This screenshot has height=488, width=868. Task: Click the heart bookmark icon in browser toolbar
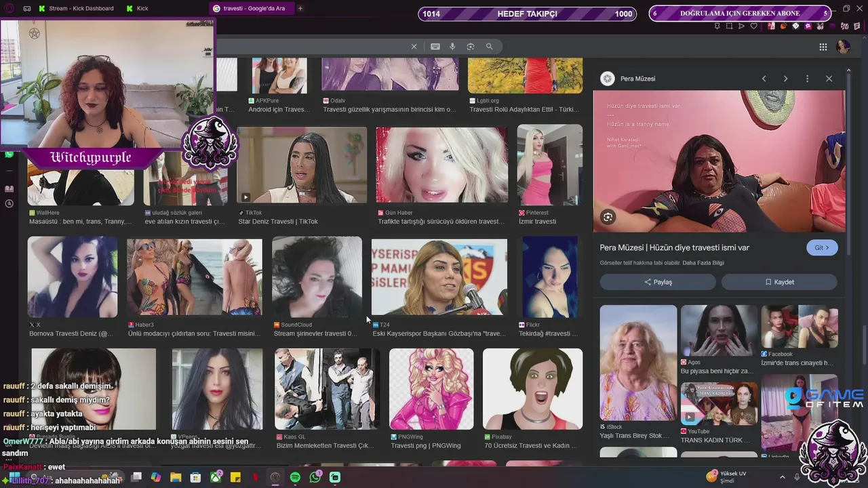point(753,26)
